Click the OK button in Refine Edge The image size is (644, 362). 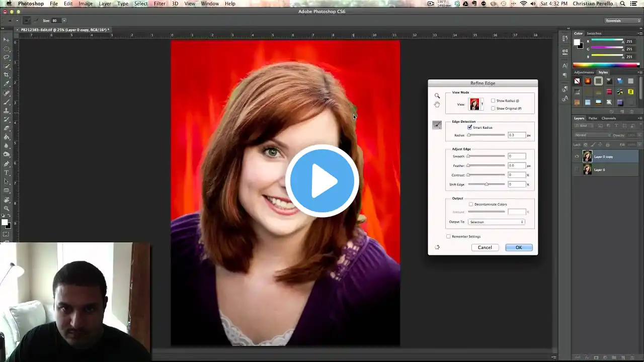(519, 247)
